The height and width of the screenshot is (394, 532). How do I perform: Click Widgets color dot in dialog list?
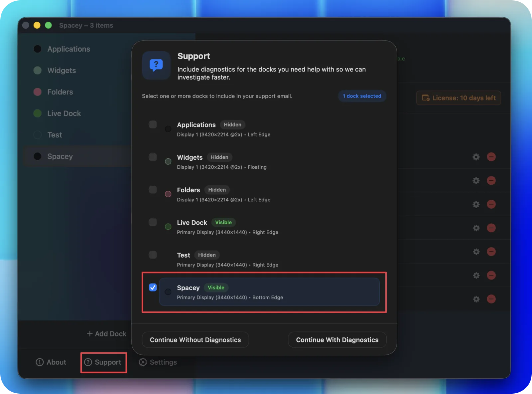click(168, 161)
